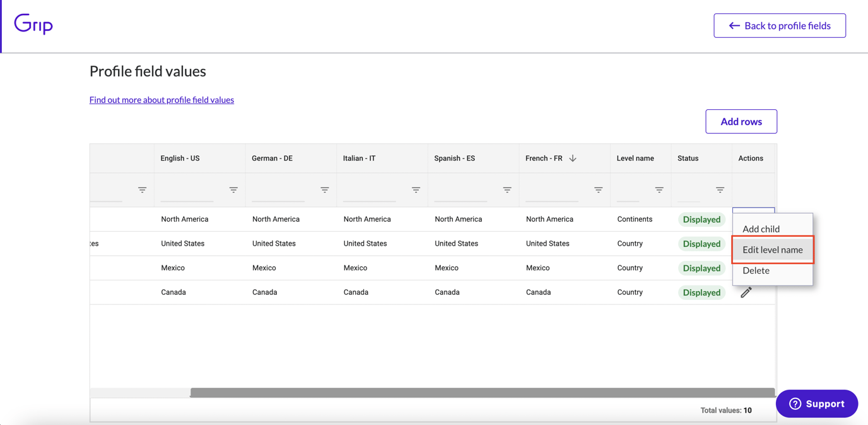The height and width of the screenshot is (425, 868).
Task: Select Country level name in Canada row
Action: 630,292
